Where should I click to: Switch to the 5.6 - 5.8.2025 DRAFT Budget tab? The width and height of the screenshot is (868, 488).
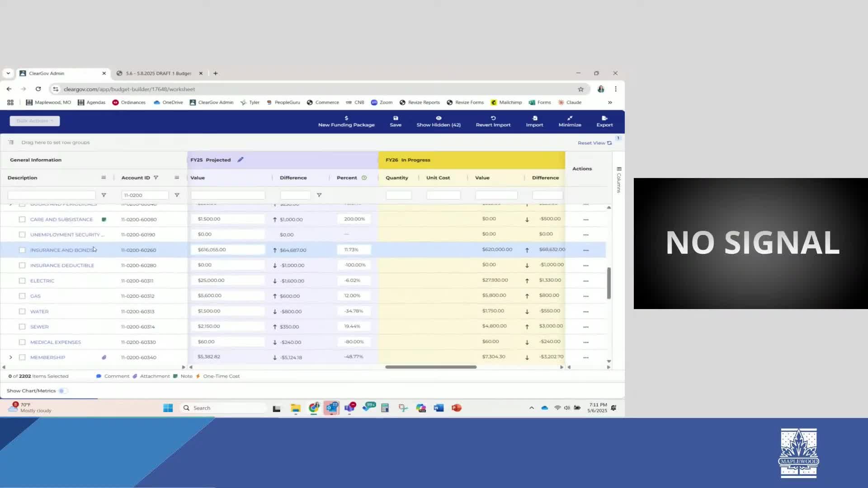[x=158, y=73]
